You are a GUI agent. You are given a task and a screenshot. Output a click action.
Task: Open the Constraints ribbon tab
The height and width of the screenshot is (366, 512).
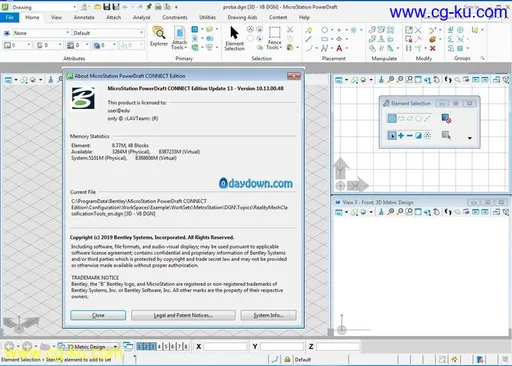175,17
